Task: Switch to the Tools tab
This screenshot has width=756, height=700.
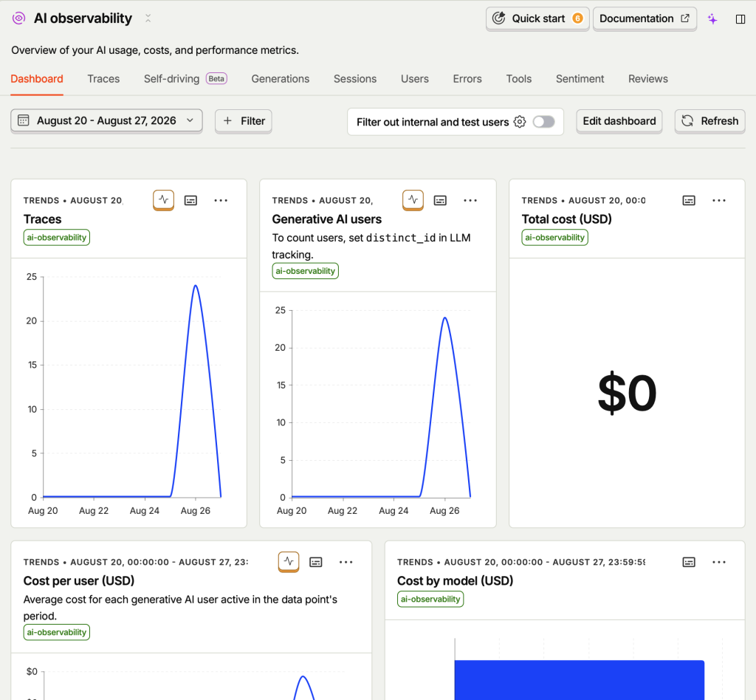Action: [519, 79]
